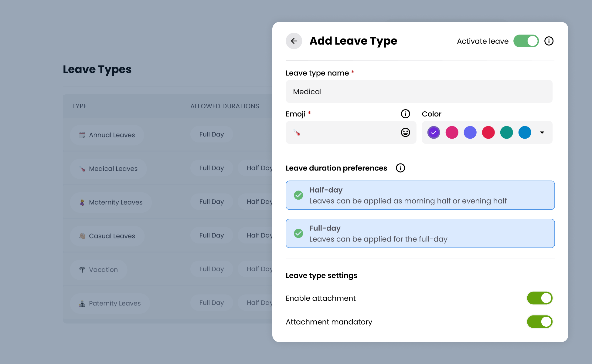Select the teal color swatch

[x=506, y=132]
